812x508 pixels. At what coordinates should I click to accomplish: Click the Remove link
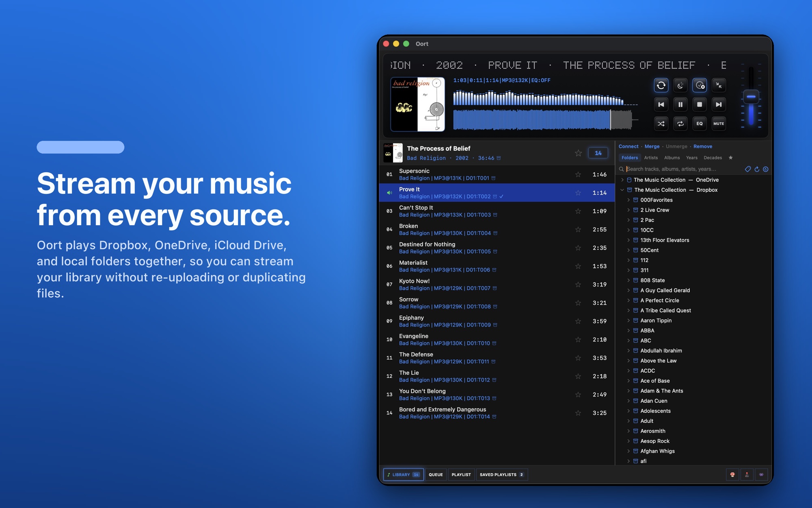(703, 146)
